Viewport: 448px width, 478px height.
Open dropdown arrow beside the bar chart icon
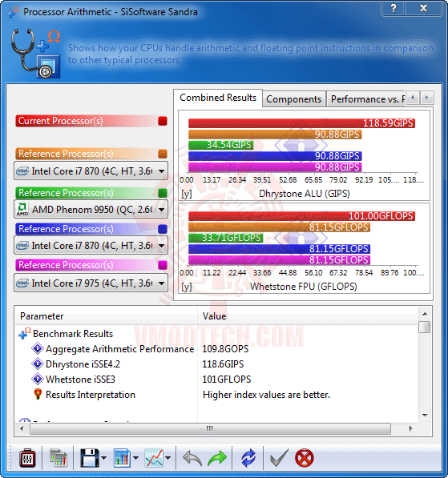coord(135,458)
